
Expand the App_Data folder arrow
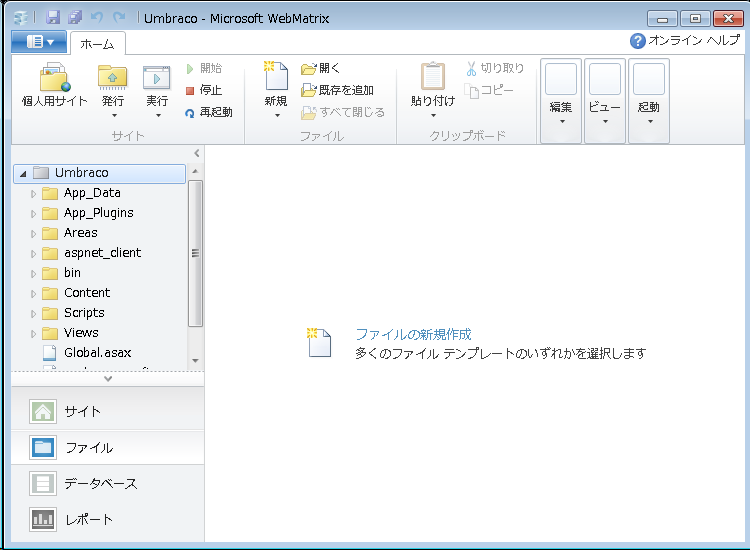point(33,194)
